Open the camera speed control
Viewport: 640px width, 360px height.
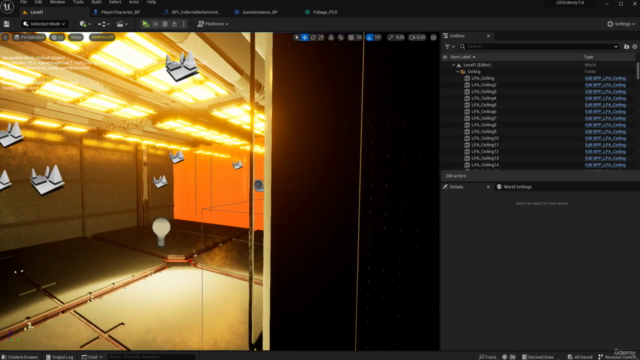coord(418,38)
